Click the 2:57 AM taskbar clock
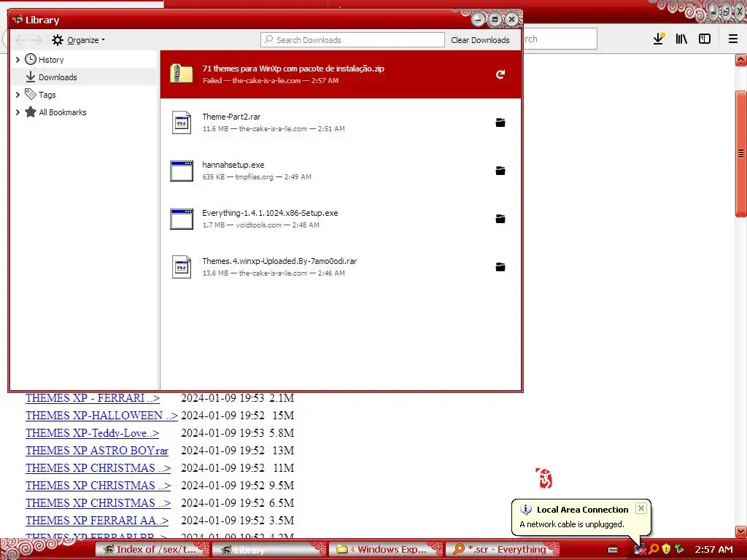Image resolution: width=747 pixels, height=560 pixels. point(713,550)
